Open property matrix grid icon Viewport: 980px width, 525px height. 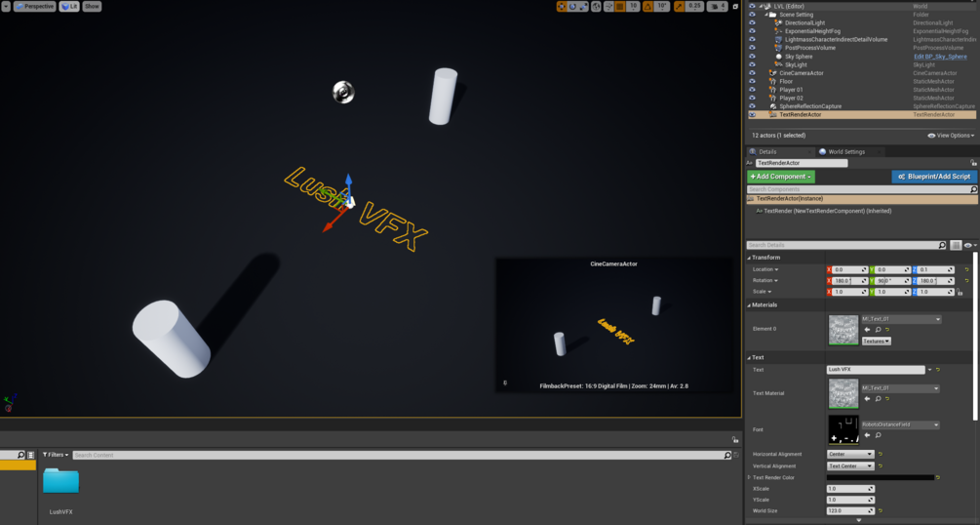click(956, 245)
